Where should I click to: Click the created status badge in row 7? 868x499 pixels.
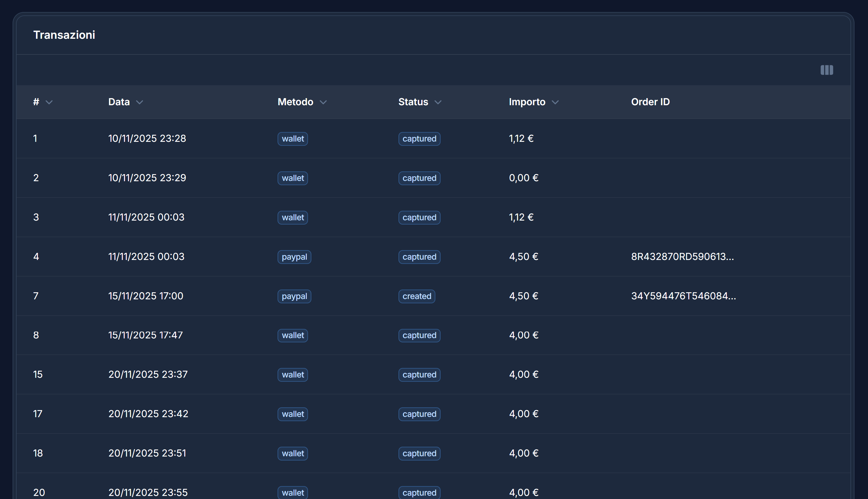click(x=416, y=296)
